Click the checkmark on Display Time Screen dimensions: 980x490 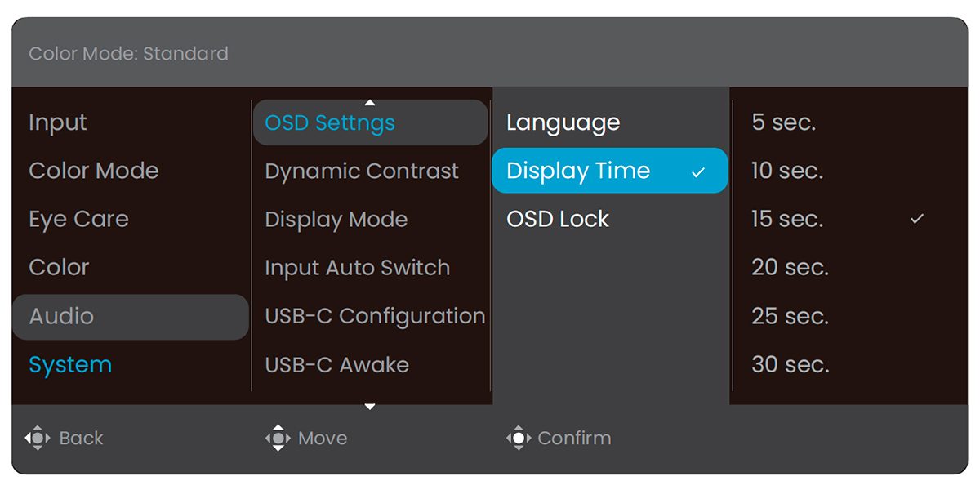[698, 172]
